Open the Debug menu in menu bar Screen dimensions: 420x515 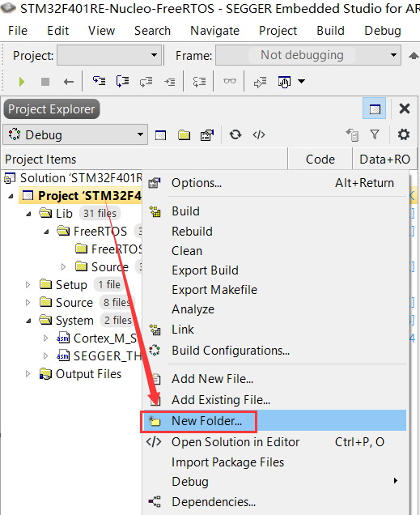(383, 31)
